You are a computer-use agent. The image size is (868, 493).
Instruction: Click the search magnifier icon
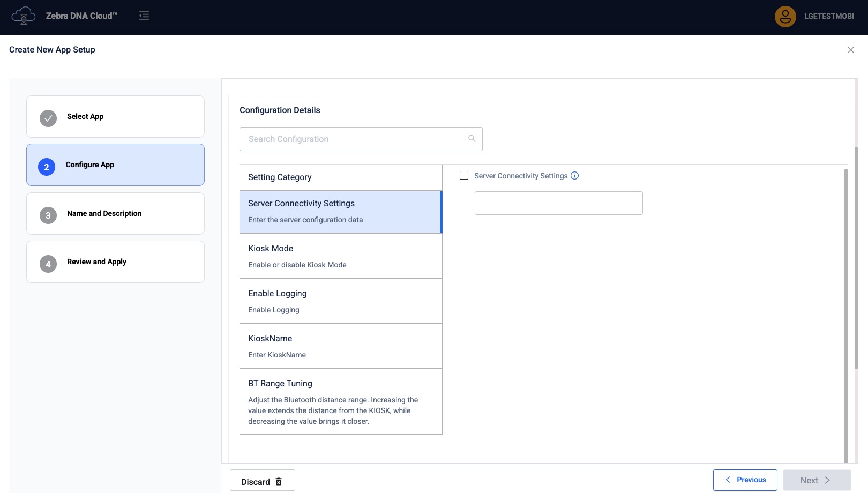[x=472, y=139]
